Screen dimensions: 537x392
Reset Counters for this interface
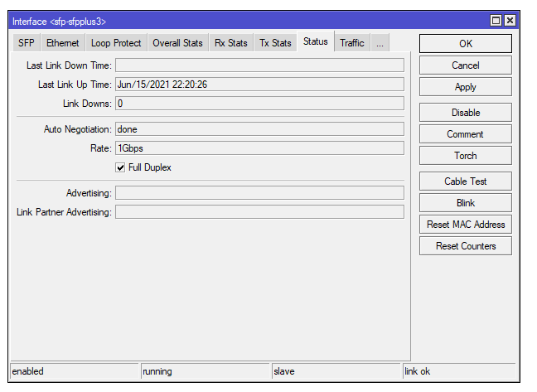(466, 246)
